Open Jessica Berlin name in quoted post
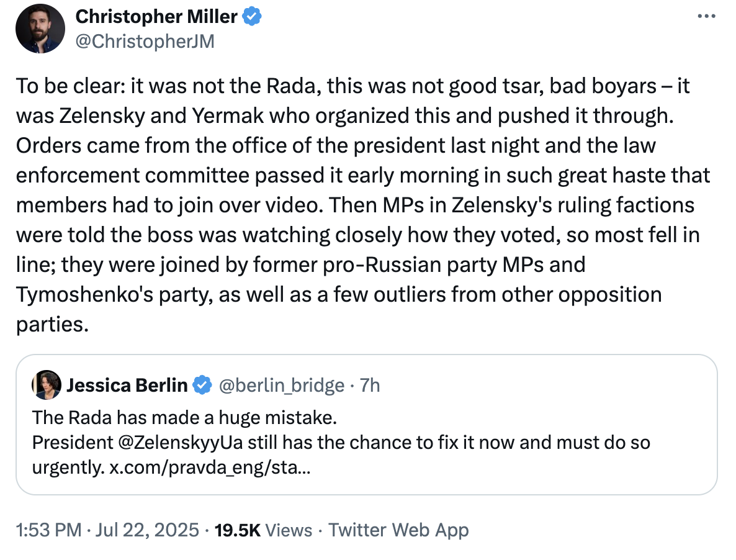Viewport: 736px width, 560px height. click(x=127, y=386)
